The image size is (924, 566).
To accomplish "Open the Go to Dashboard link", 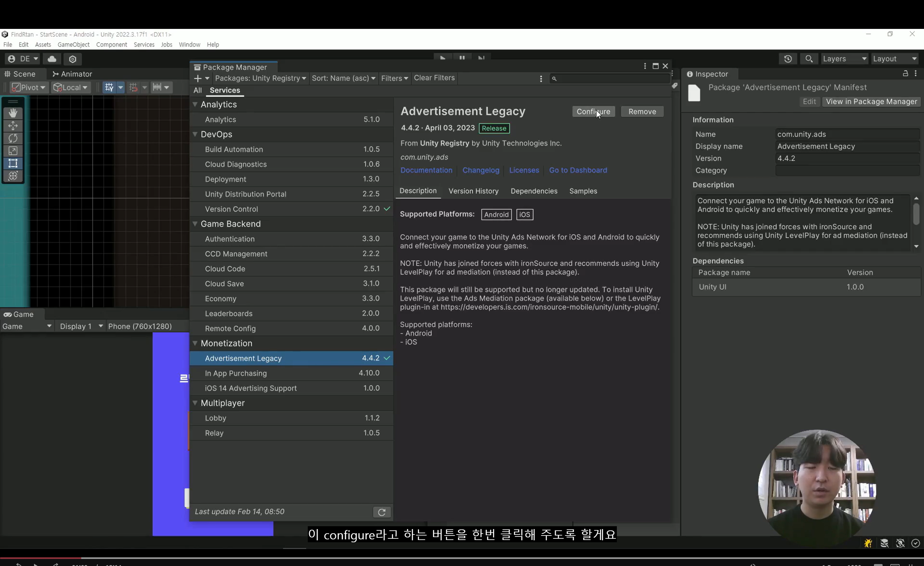I will click(578, 170).
